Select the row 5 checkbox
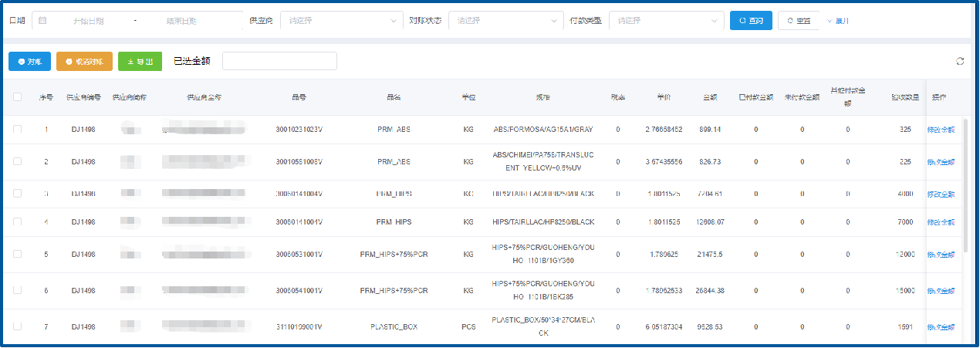The height and width of the screenshot is (348, 980). click(x=17, y=254)
